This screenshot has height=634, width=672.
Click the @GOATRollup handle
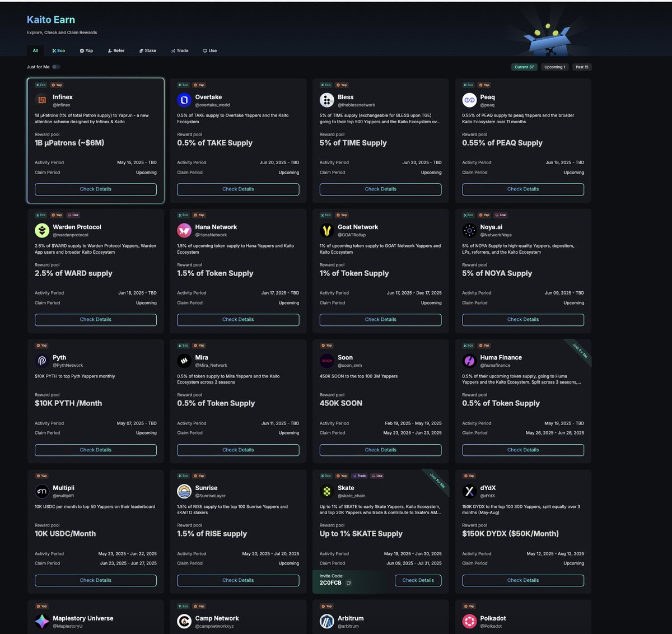tap(352, 235)
